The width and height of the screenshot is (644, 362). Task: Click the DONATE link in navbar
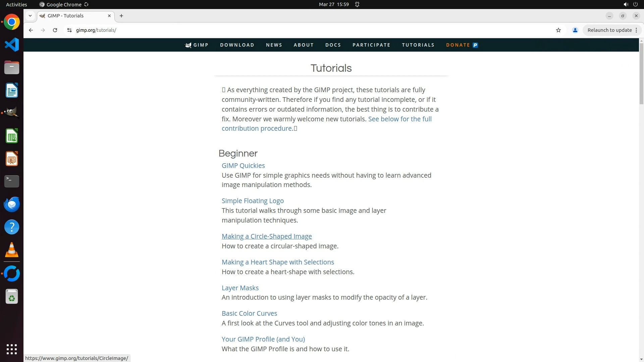[x=458, y=45]
